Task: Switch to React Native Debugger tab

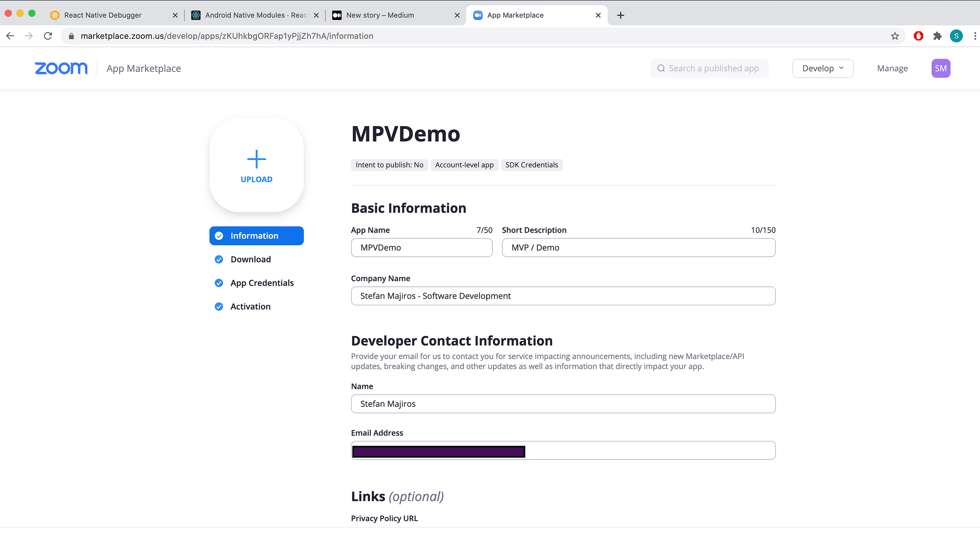Action: tap(103, 15)
